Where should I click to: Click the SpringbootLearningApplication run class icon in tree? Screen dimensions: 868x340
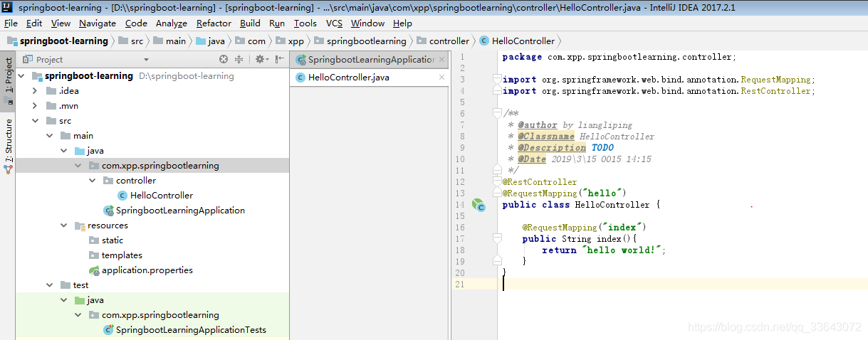[x=108, y=211]
